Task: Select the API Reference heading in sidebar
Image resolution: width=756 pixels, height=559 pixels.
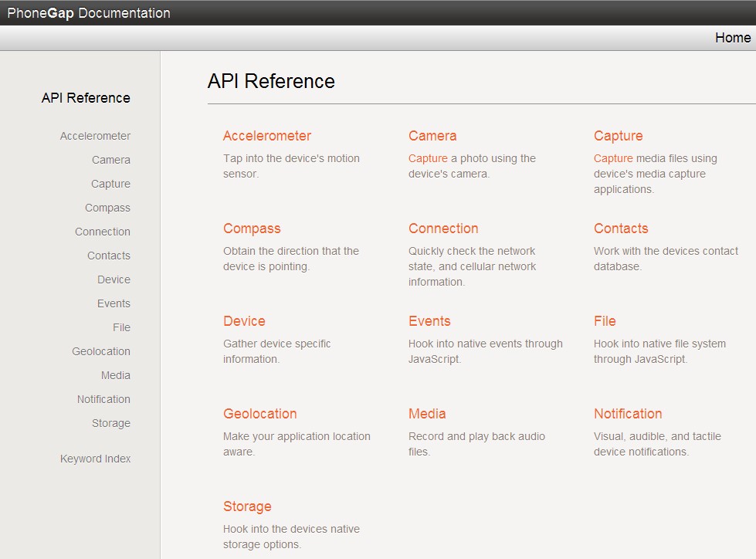Action: 86,98
